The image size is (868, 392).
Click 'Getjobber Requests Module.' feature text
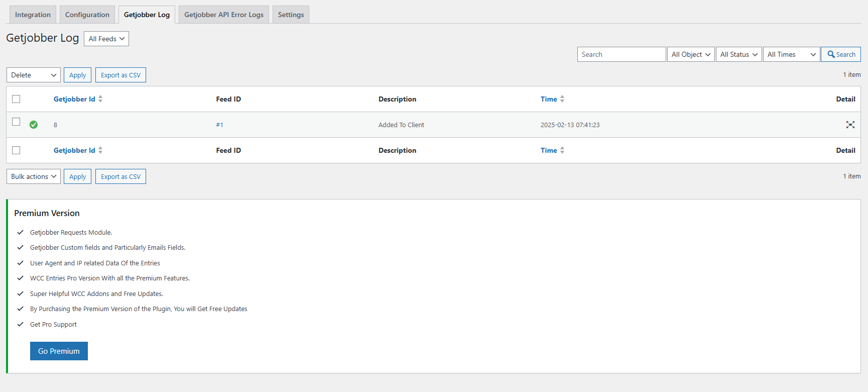point(71,232)
